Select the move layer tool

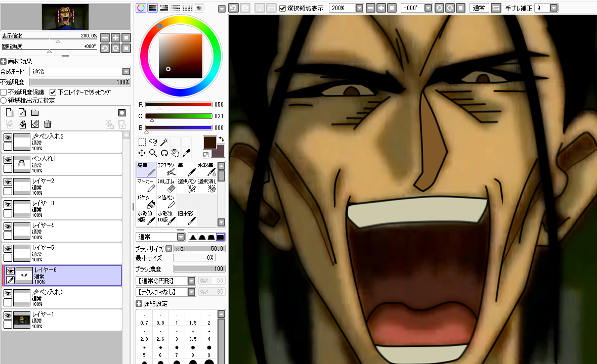[142, 153]
